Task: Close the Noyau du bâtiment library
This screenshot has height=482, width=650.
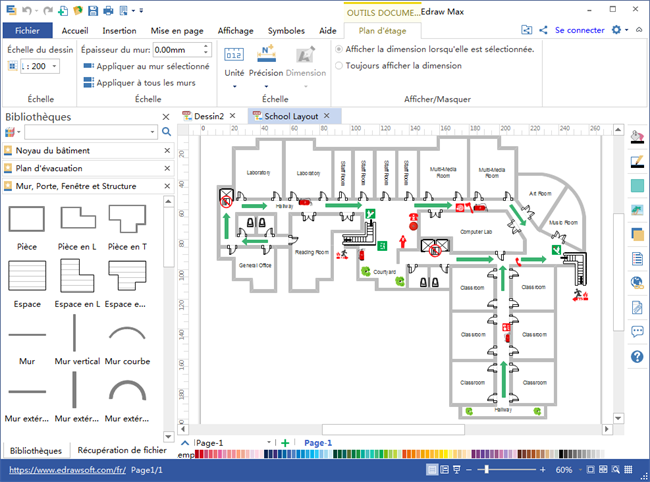Action: coord(166,150)
